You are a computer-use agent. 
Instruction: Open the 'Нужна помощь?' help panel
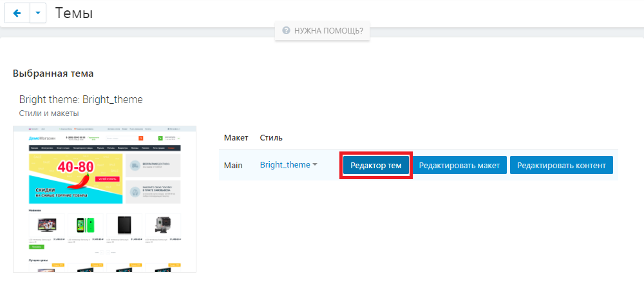coord(323,30)
